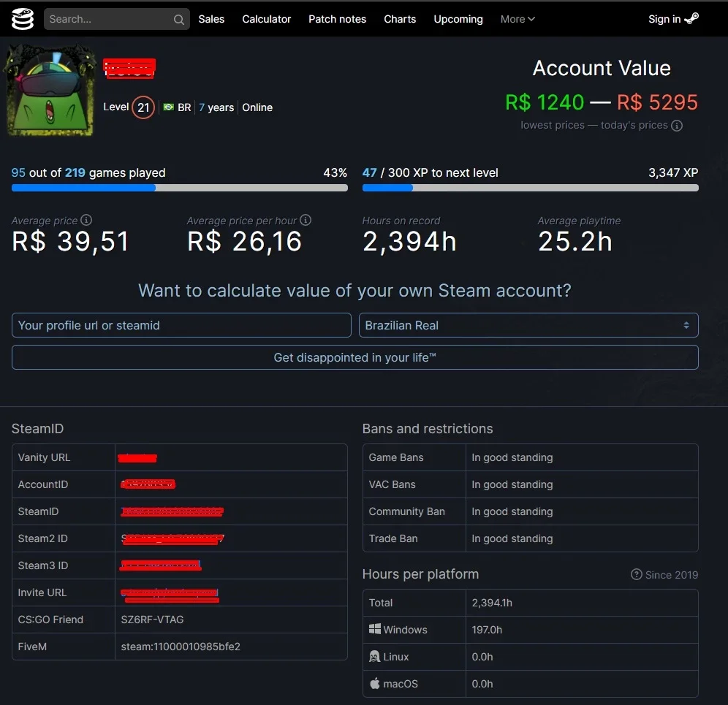Screen dimensions: 728x705
Task: Click the VAC Bans row label
Action: point(392,484)
